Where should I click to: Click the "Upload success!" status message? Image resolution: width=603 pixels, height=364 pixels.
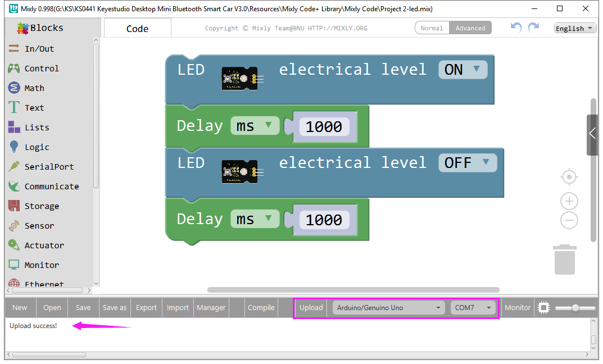point(33,326)
